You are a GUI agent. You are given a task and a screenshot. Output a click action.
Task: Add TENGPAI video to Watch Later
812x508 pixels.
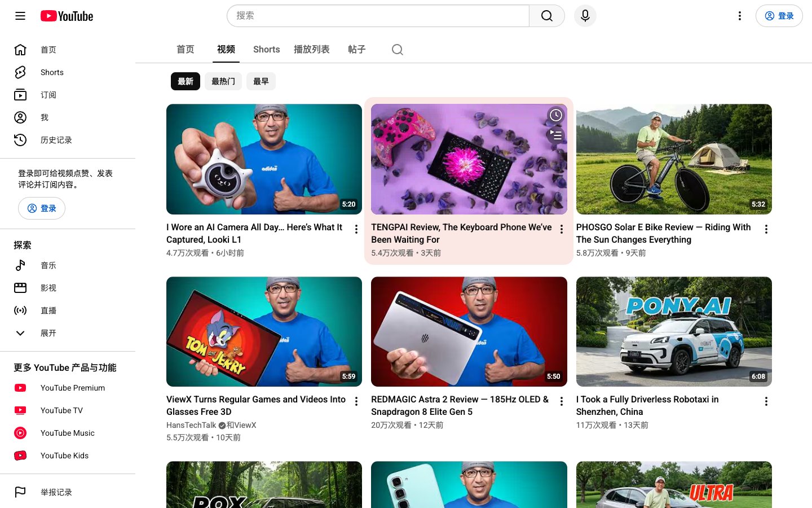[x=556, y=115]
